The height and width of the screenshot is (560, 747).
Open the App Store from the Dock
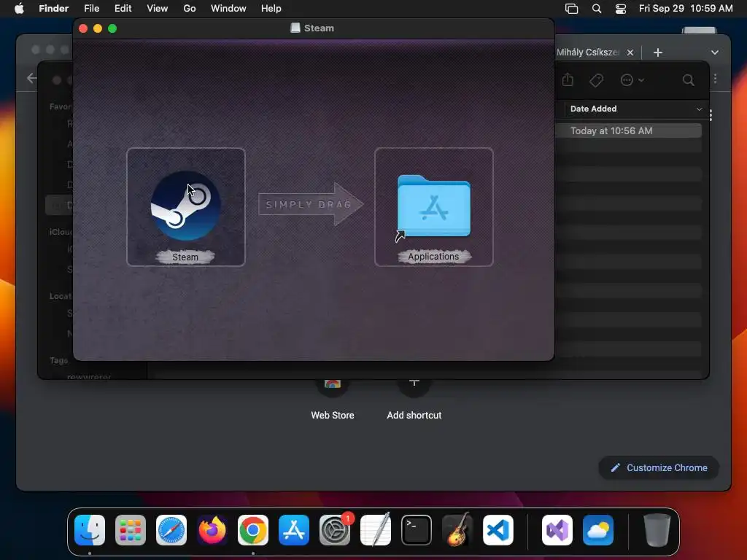tap(294, 530)
